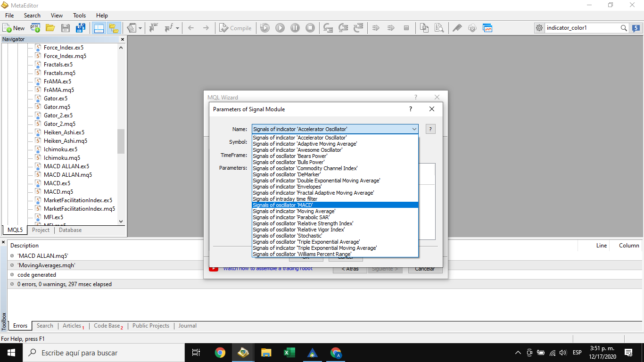The height and width of the screenshot is (362, 644).
Task: Open the MQL5 community chat icon
Action: (636, 28)
